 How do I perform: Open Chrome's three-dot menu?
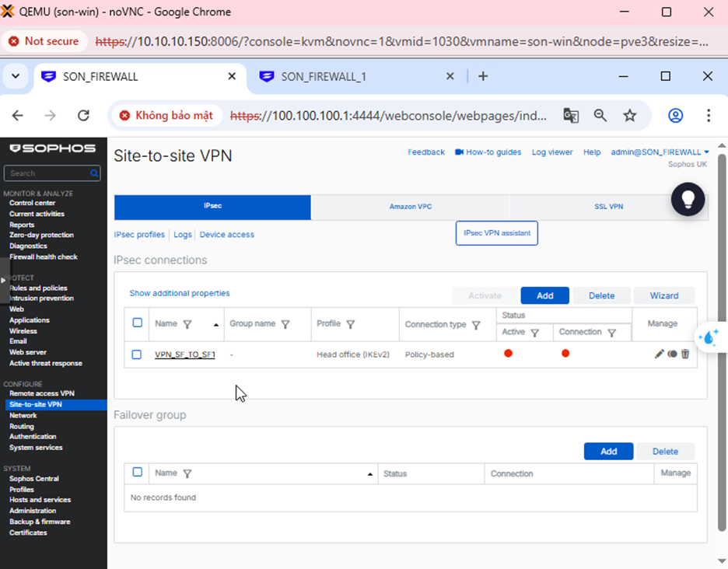[708, 116]
